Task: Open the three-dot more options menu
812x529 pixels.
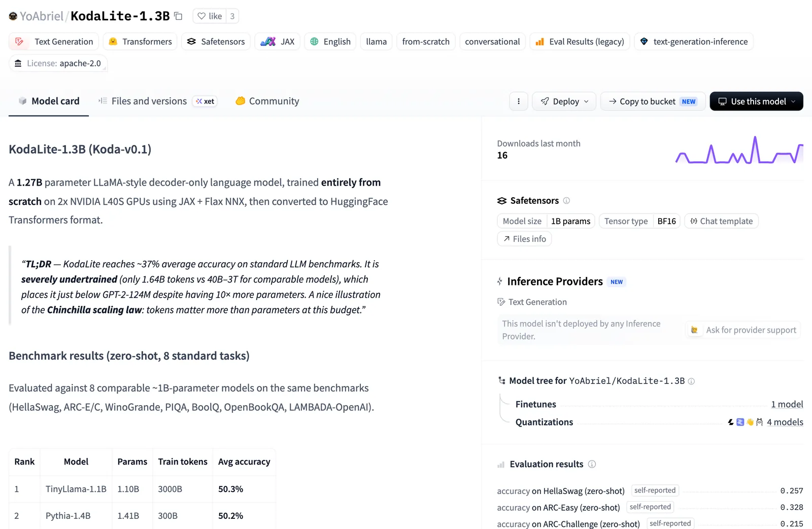Action: tap(518, 101)
